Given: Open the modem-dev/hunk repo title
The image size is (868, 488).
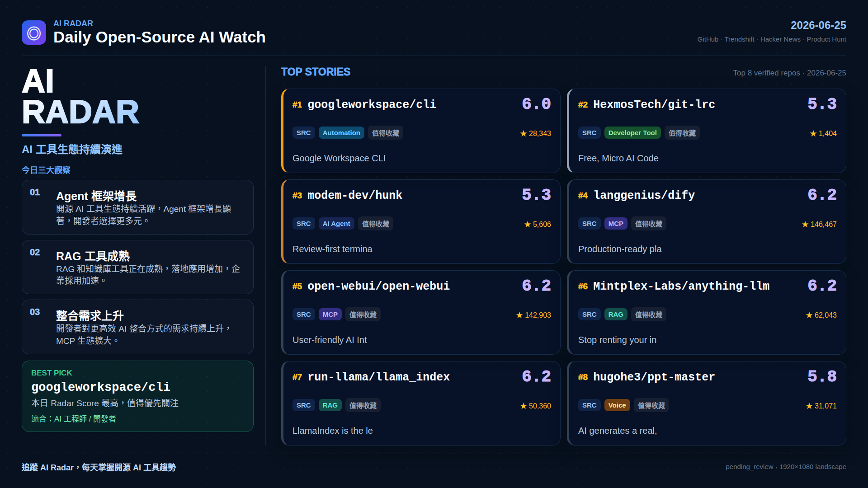Looking at the screenshot, I should 354,195.
